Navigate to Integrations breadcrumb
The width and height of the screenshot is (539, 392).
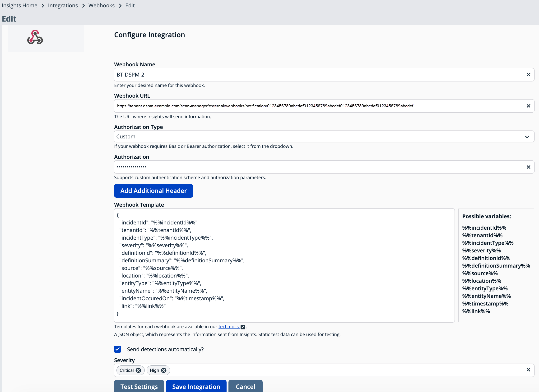(63, 5)
